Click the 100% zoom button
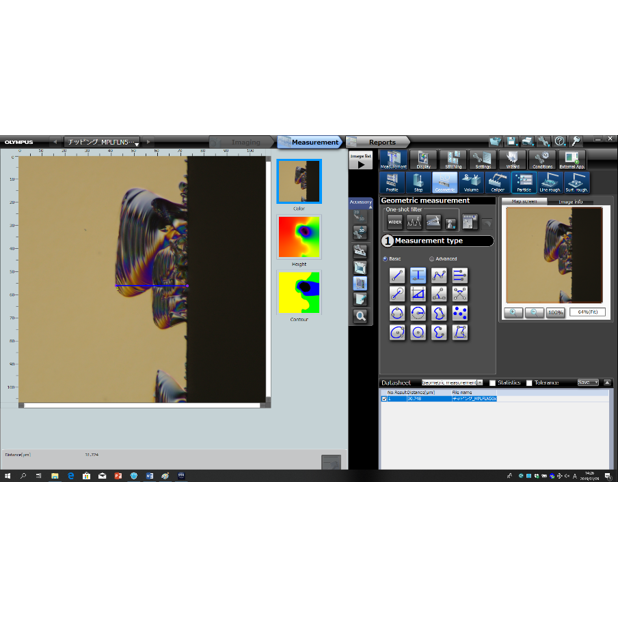The image size is (618, 618). coord(554,312)
